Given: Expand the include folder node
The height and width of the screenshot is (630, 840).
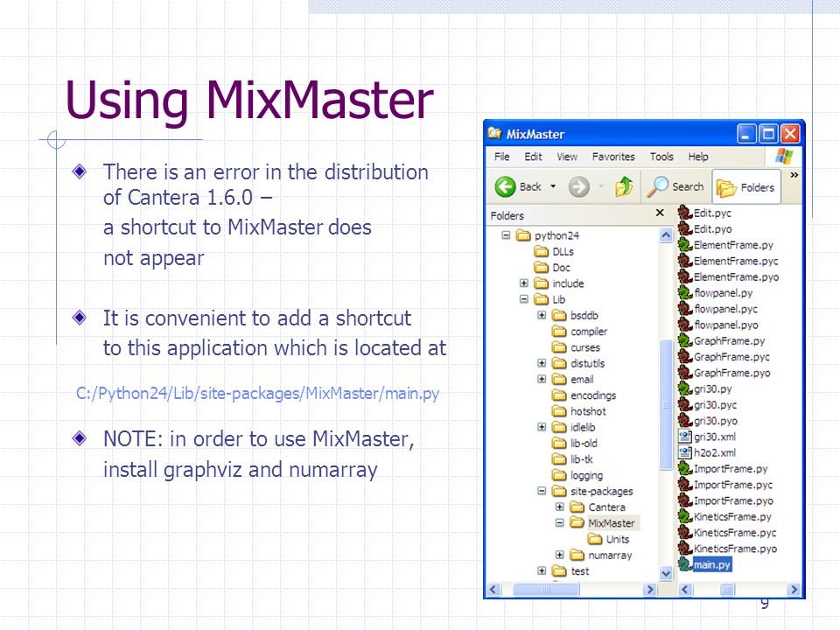Looking at the screenshot, I should [x=524, y=283].
